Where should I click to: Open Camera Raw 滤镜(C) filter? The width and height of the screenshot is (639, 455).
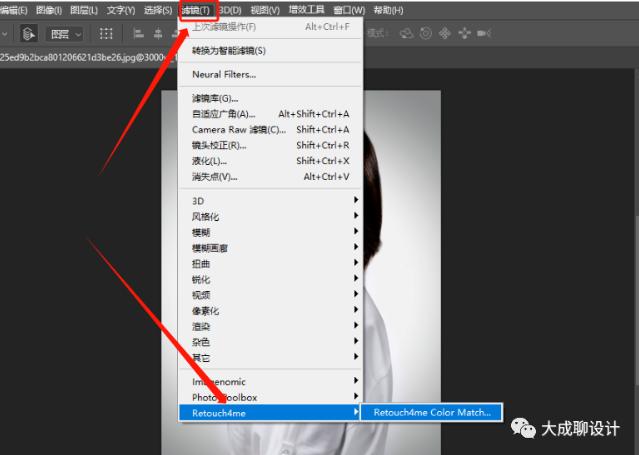coord(271,130)
